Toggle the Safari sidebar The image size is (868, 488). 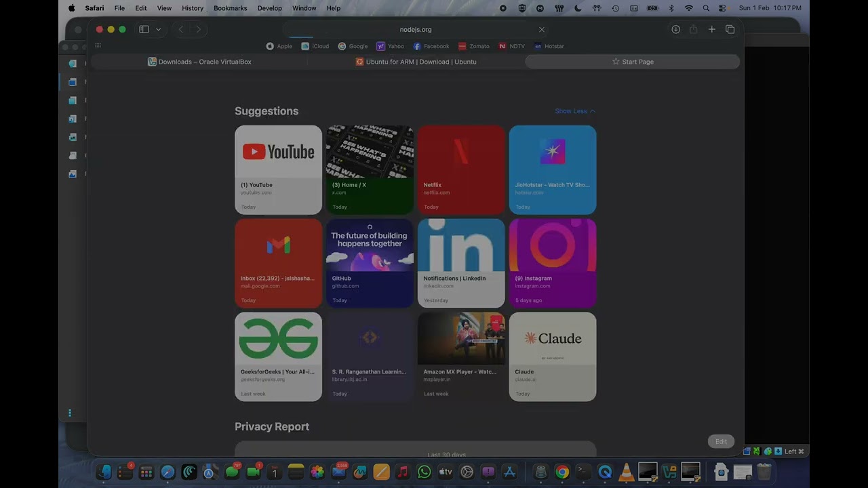click(144, 29)
